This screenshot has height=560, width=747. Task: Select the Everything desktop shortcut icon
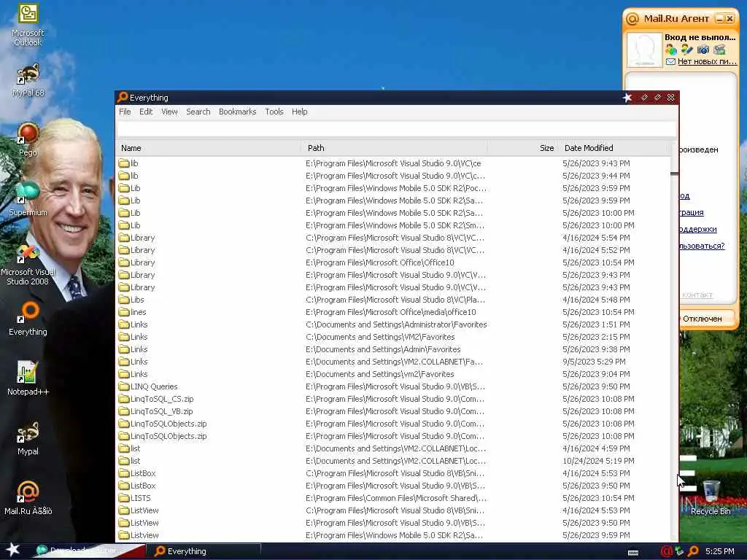coord(28,313)
